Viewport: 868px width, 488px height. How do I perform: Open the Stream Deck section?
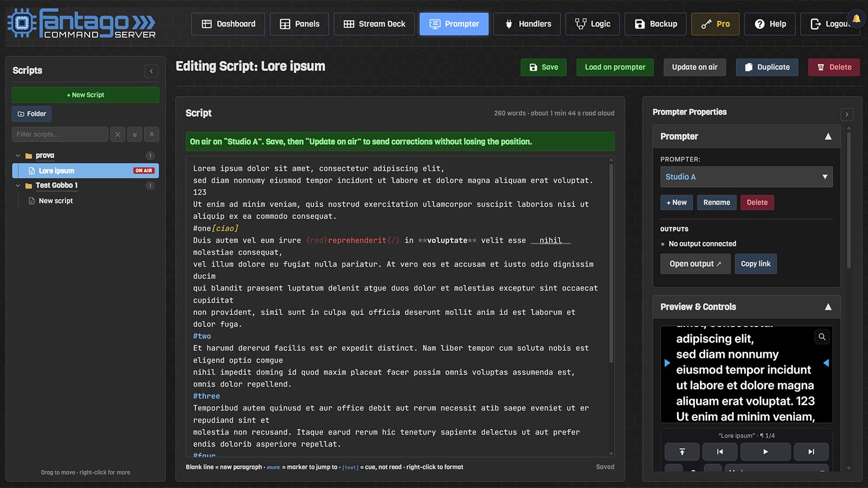tap(374, 24)
